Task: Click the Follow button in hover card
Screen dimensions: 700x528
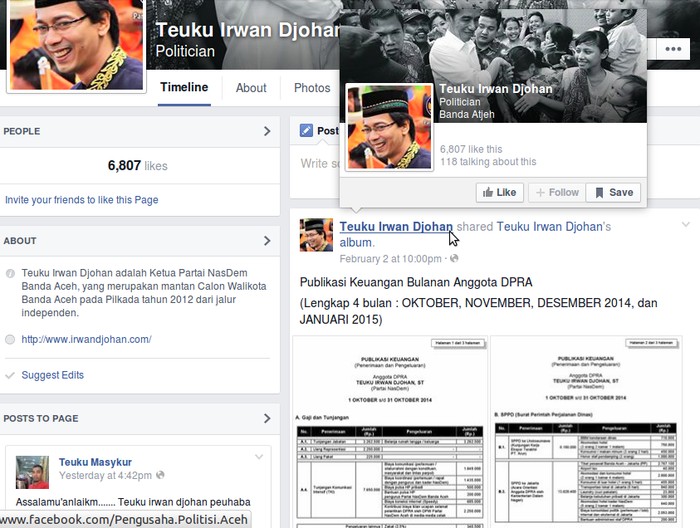Action: pyautogui.click(x=557, y=192)
